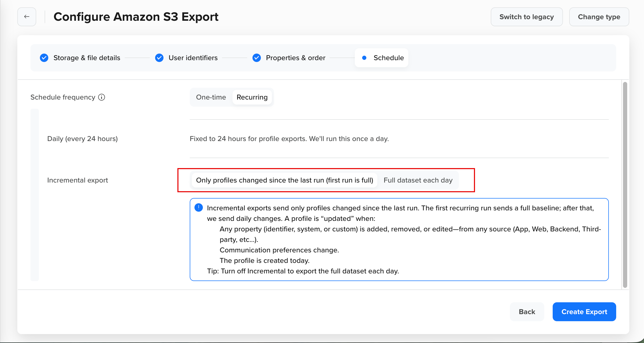Open the User identifiers step
This screenshot has height=343, width=644.
coord(193,58)
